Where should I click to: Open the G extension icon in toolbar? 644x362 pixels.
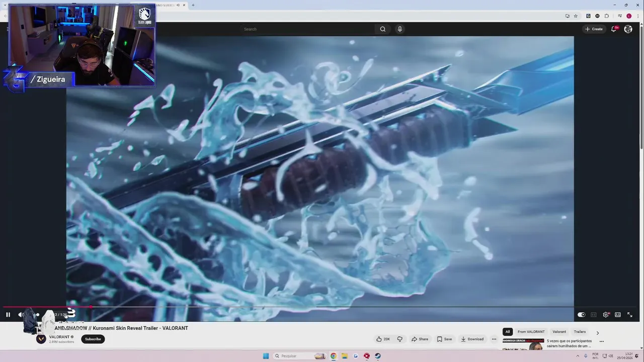point(588,16)
